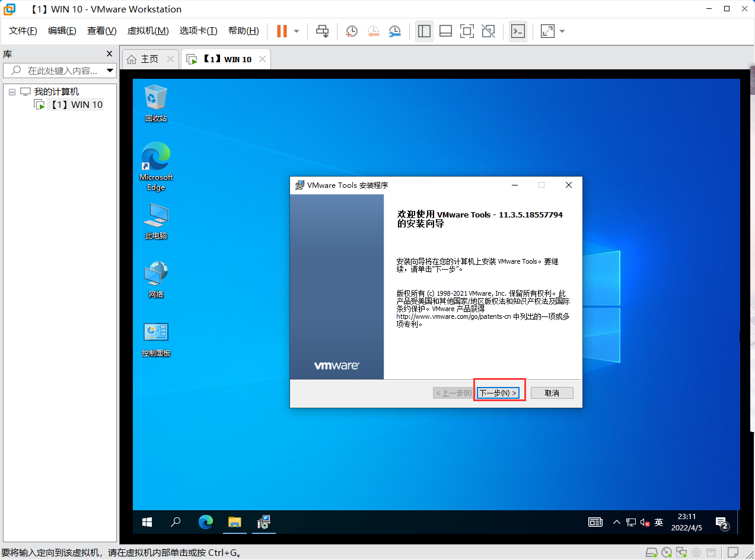Take a snapshot of this virtual machine
This screenshot has height=560, width=755.
click(x=352, y=31)
